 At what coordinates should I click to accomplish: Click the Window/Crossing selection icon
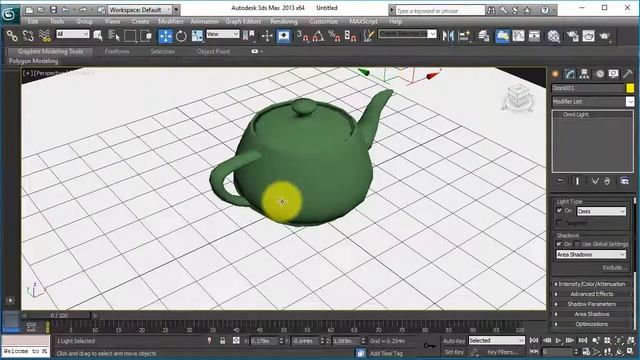coord(146,36)
